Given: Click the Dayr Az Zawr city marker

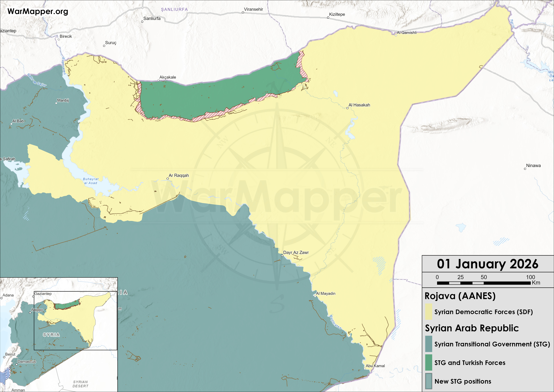Looking at the screenshot, I should click(282, 256).
